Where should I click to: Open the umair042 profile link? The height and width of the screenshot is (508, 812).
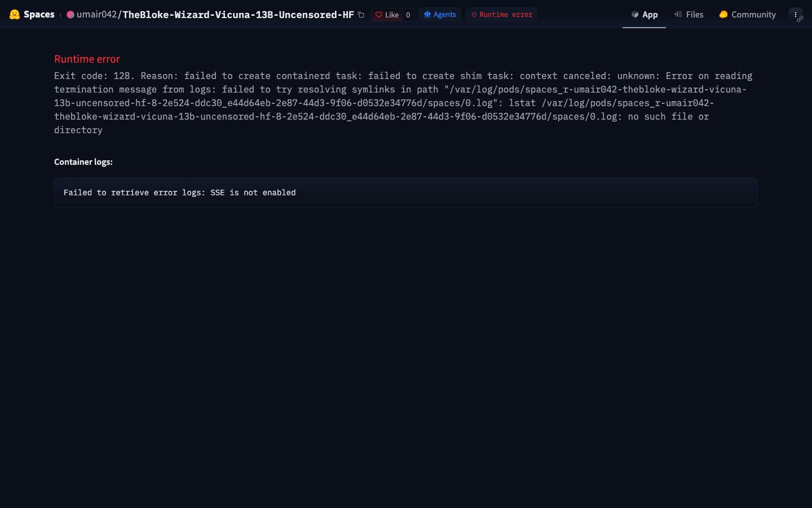[96, 15]
